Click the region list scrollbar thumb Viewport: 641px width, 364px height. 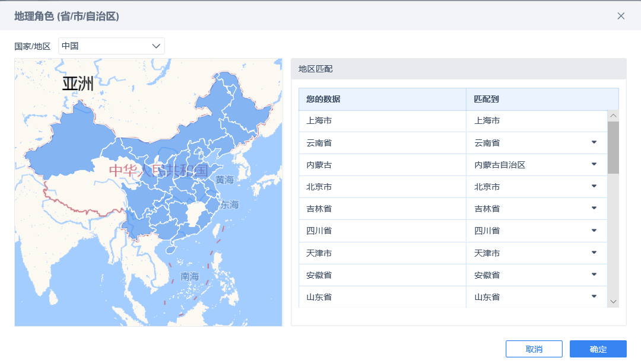click(x=613, y=147)
